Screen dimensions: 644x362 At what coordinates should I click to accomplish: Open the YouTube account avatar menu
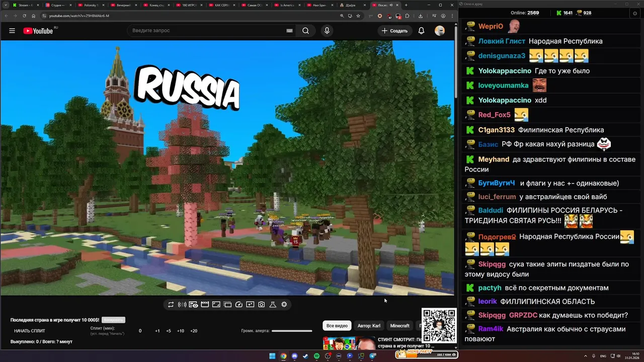(440, 31)
